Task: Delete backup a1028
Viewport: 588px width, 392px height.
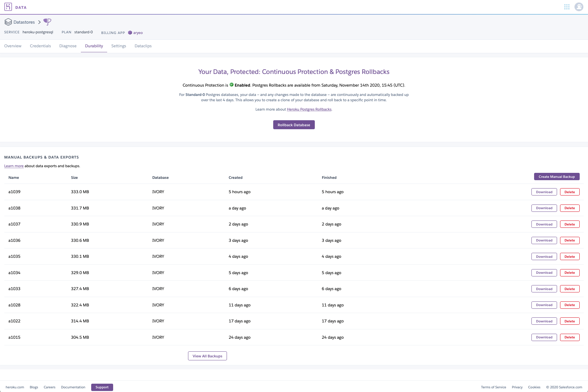Action: tap(570, 305)
